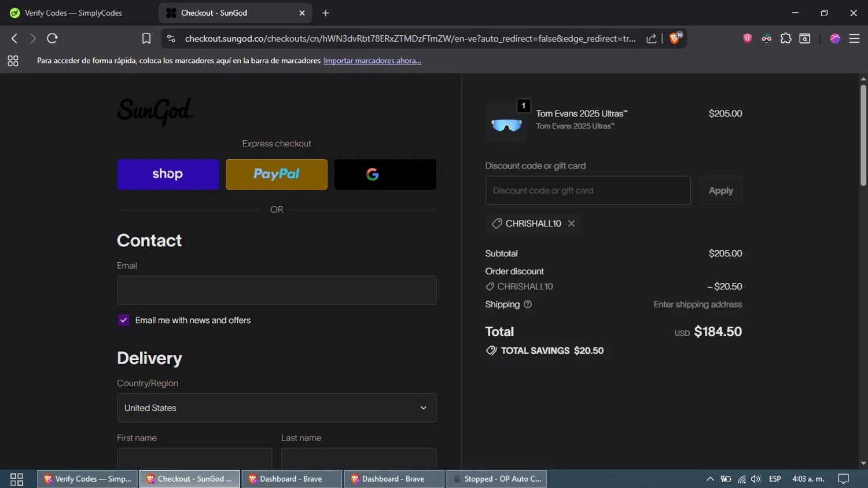Click Enter shipping address text
Image resolution: width=868 pixels, height=488 pixels.
tap(698, 304)
